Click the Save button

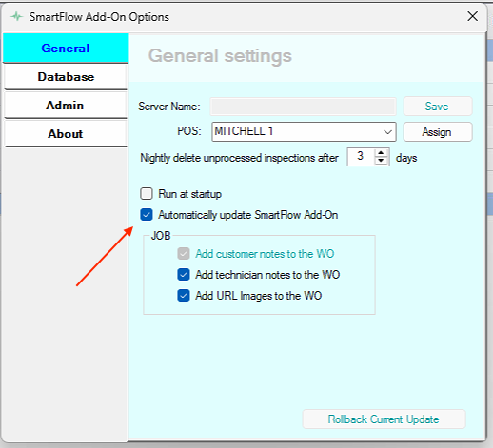click(438, 107)
